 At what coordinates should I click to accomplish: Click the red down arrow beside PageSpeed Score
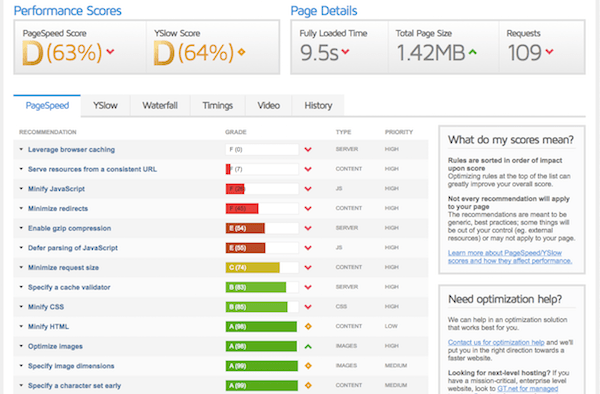[110, 51]
